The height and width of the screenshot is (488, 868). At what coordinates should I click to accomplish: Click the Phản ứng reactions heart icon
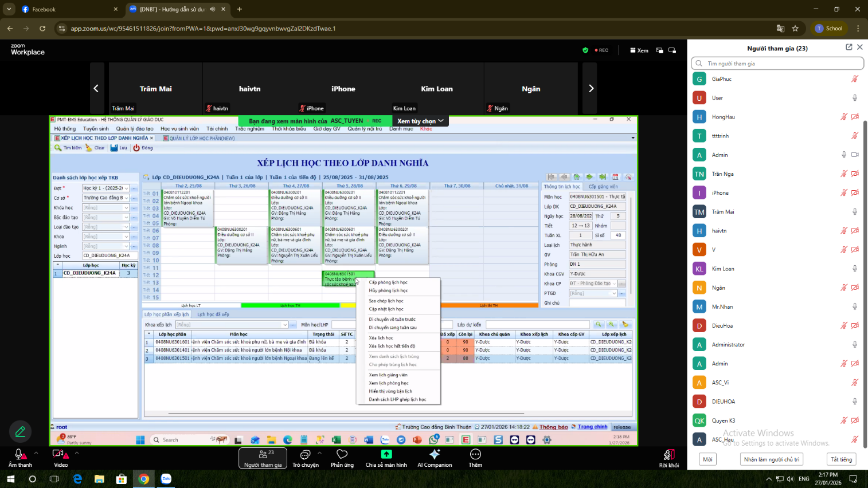(x=342, y=454)
